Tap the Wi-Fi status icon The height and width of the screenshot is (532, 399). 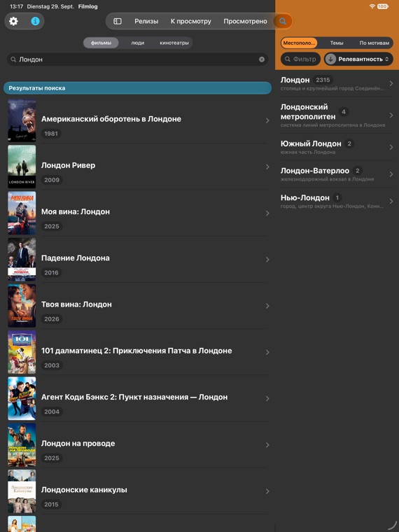click(x=372, y=6)
